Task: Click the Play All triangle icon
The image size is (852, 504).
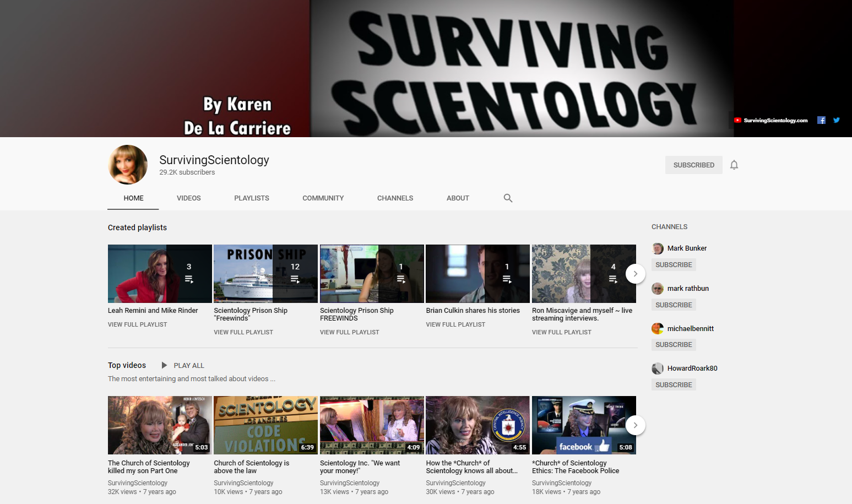Action: (164, 365)
